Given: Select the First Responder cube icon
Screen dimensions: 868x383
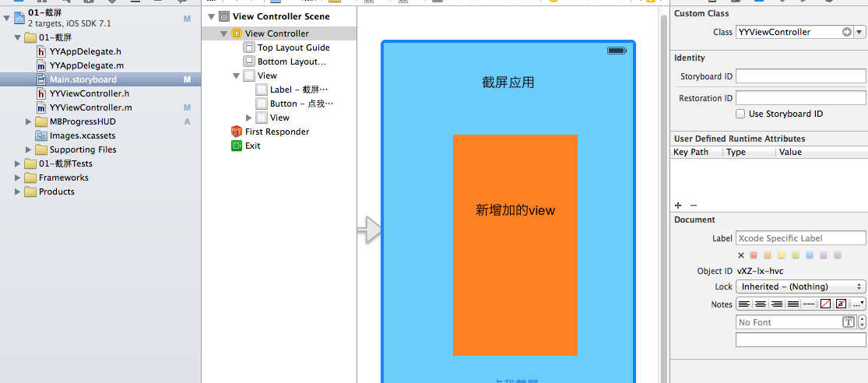Looking at the screenshot, I should click(237, 132).
